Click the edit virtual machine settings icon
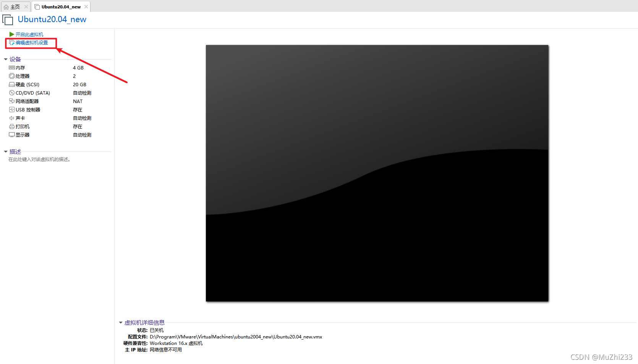The image size is (638, 364). coord(12,43)
